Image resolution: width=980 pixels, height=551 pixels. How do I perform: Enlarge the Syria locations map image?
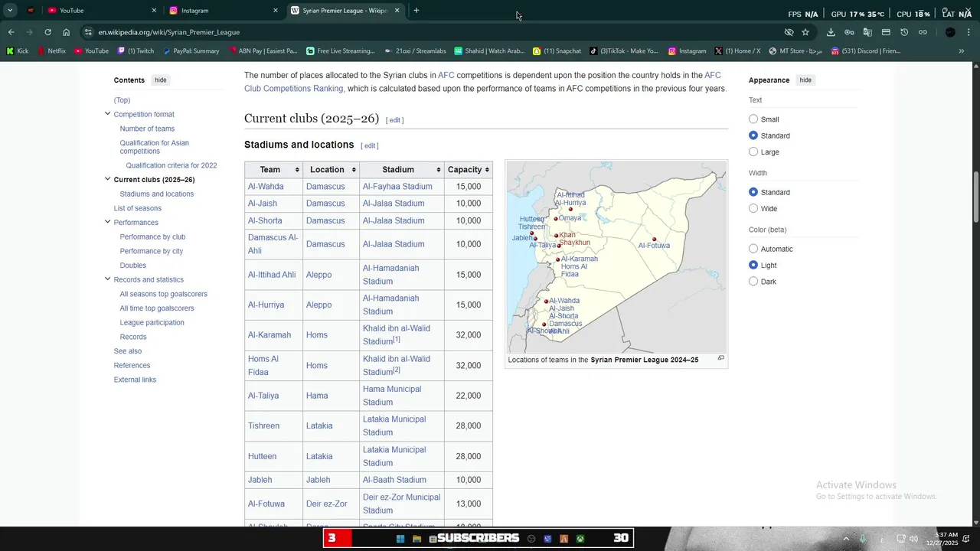coord(720,358)
